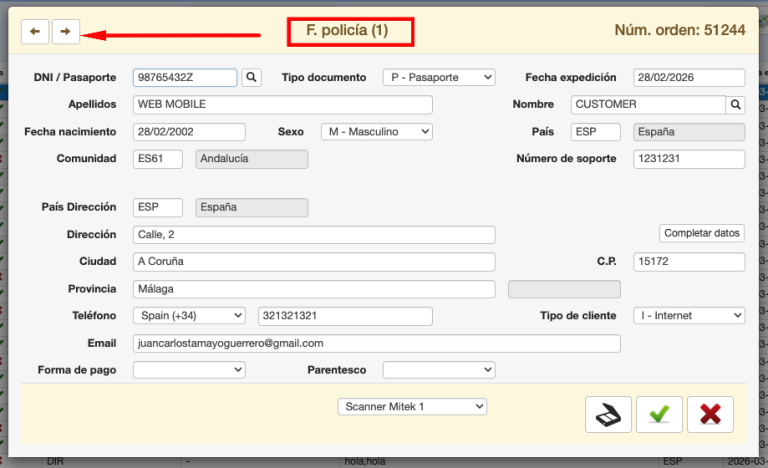This screenshot has height=468, width=768.
Task: Click into the Email input field
Action: pos(376,343)
